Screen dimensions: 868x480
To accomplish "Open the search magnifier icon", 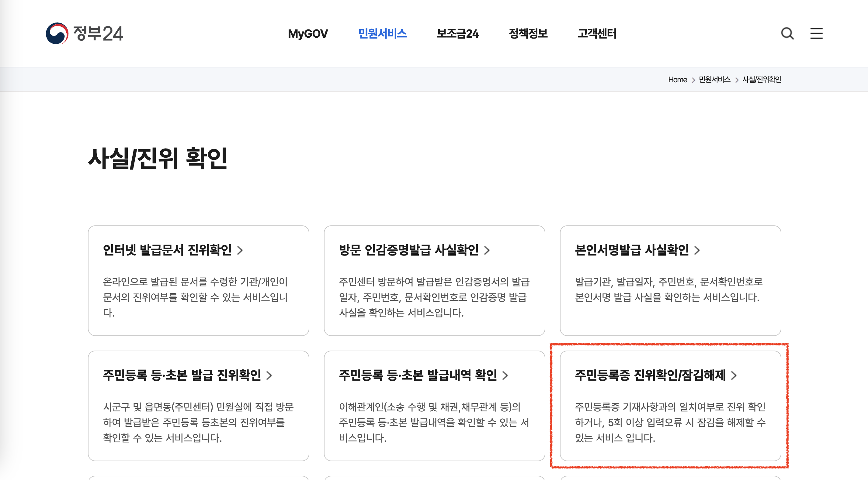I will pyautogui.click(x=787, y=33).
